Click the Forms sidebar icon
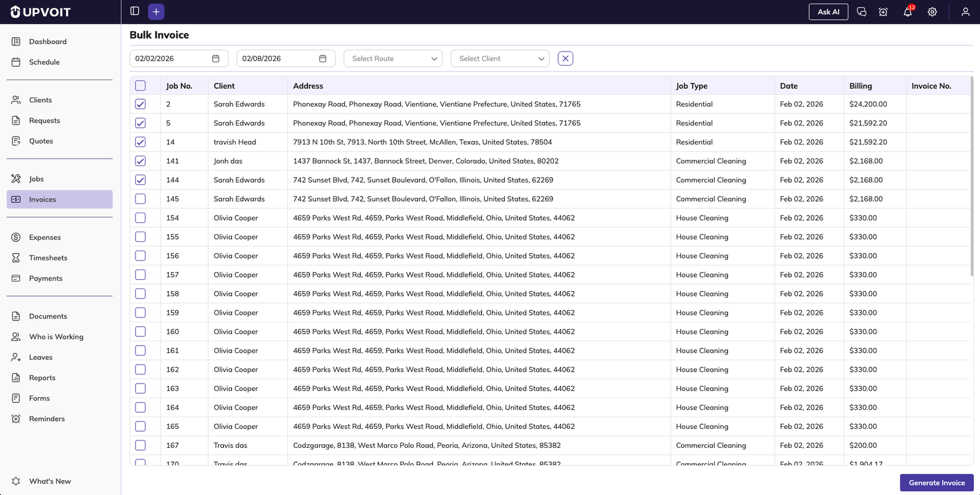 point(16,398)
